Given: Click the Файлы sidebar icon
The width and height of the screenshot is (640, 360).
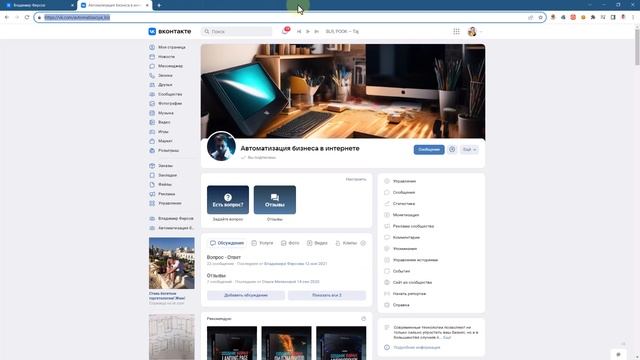Looking at the screenshot, I should pos(152,184).
